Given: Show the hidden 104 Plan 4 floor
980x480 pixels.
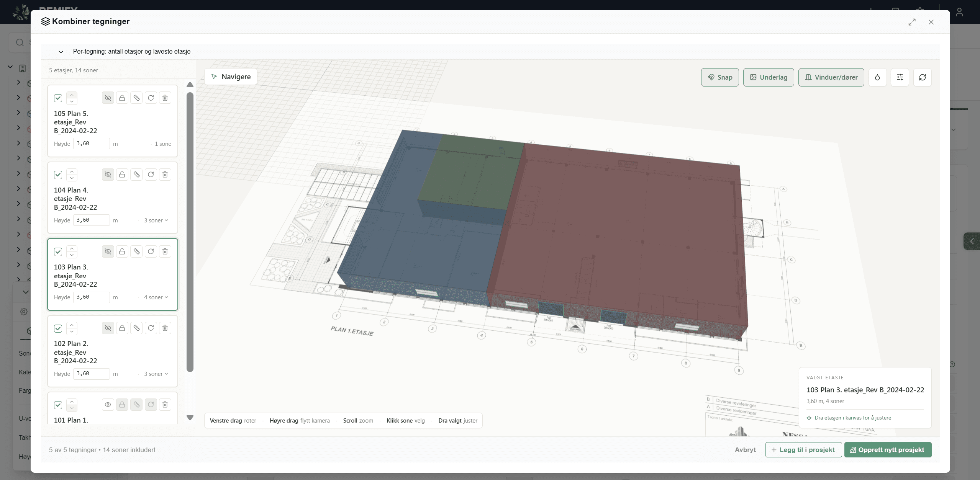Looking at the screenshot, I should tap(108, 175).
